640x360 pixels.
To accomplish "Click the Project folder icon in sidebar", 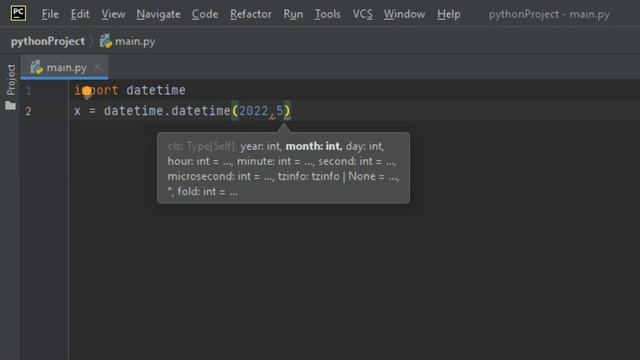I will (x=11, y=106).
